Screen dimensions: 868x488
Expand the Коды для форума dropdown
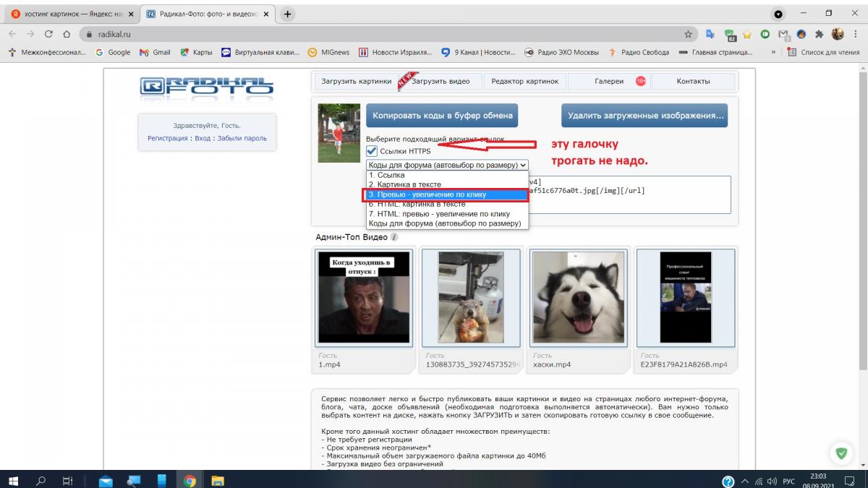point(447,165)
